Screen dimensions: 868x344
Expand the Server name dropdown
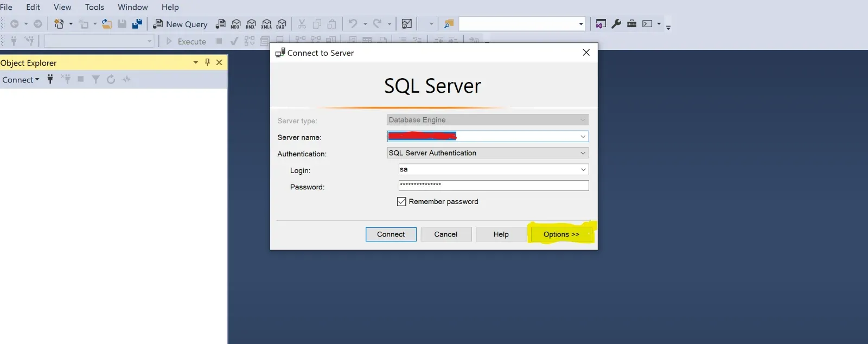(583, 136)
